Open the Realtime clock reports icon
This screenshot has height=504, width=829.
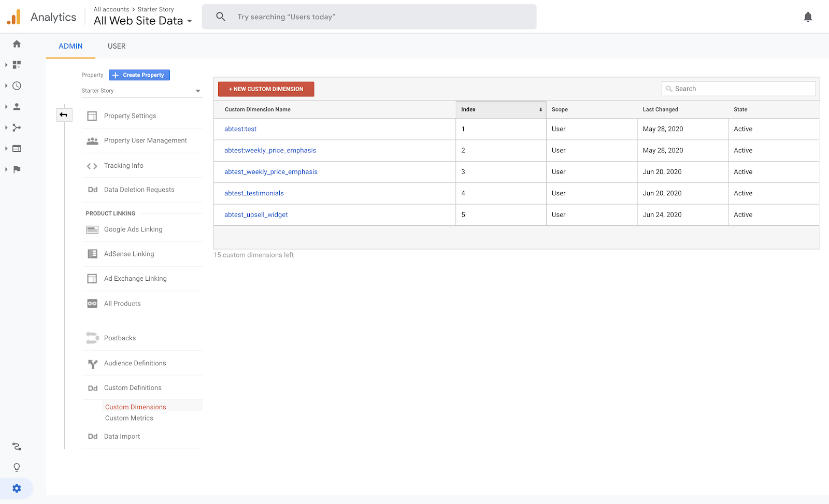point(17,86)
